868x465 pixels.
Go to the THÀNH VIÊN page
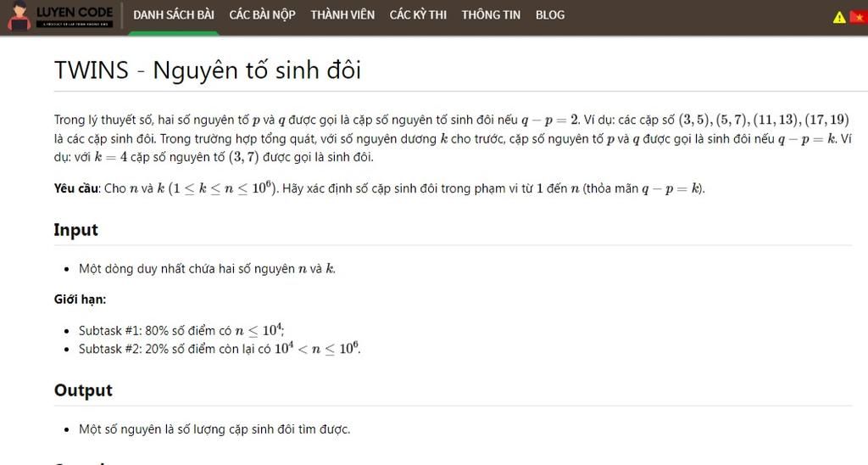tap(342, 15)
